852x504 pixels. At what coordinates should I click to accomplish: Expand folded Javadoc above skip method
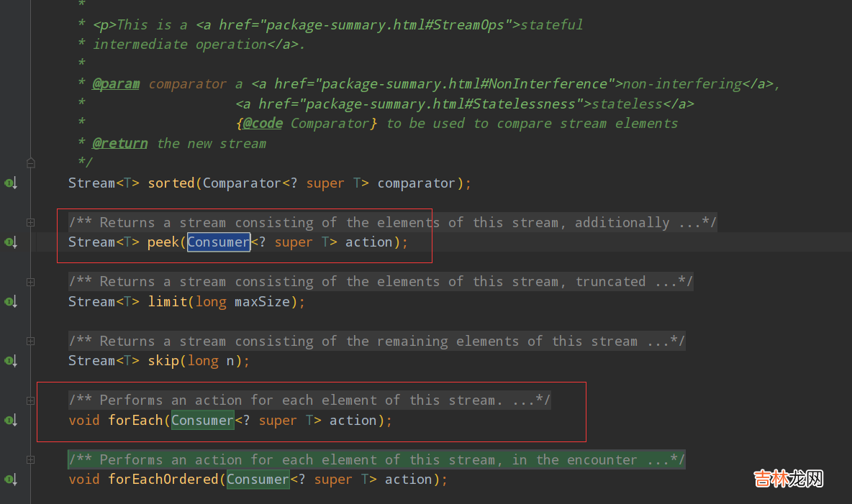pos(30,342)
